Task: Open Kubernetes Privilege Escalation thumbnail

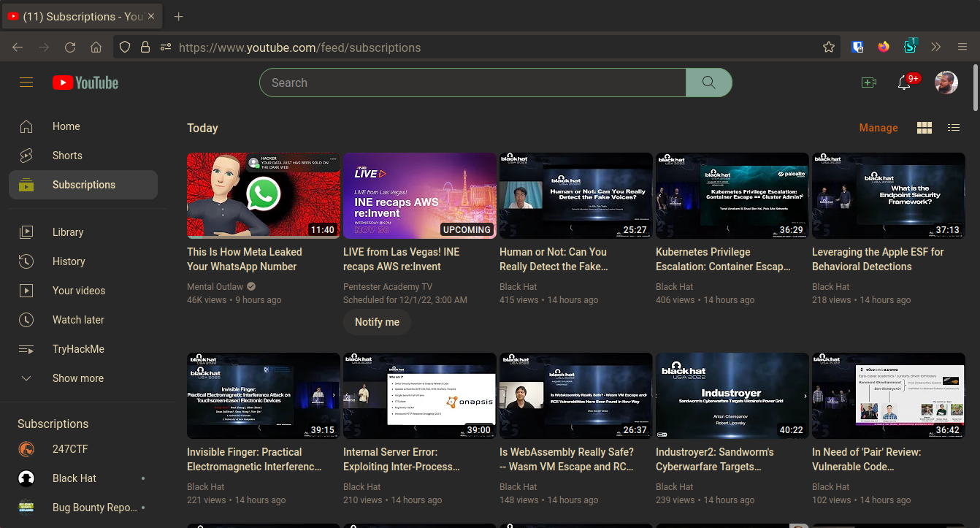Action: tap(732, 195)
